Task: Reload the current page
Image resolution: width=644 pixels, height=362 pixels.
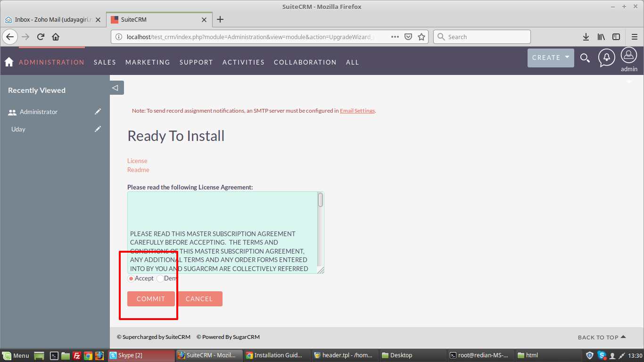Action: click(x=41, y=37)
